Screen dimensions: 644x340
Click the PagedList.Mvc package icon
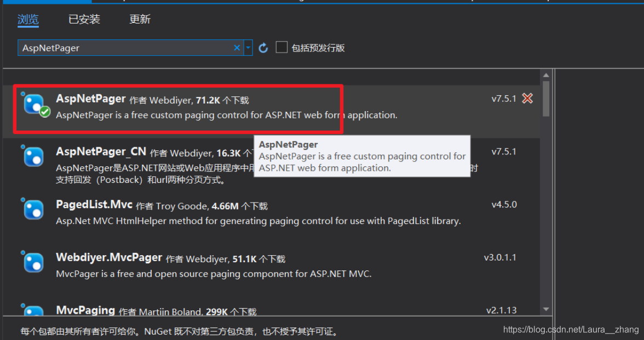click(33, 209)
